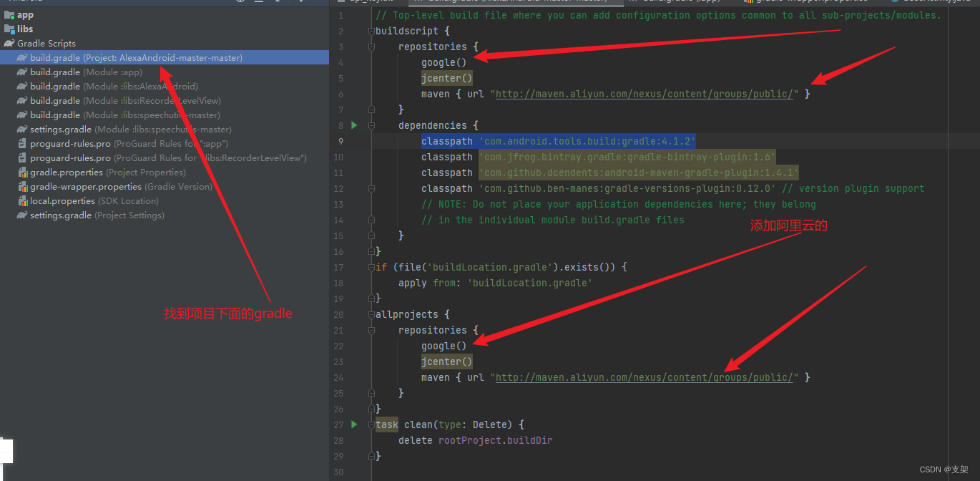The width and height of the screenshot is (980, 481).
Task: Click jcenter() in allprojects repositories
Action: [447, 361]
